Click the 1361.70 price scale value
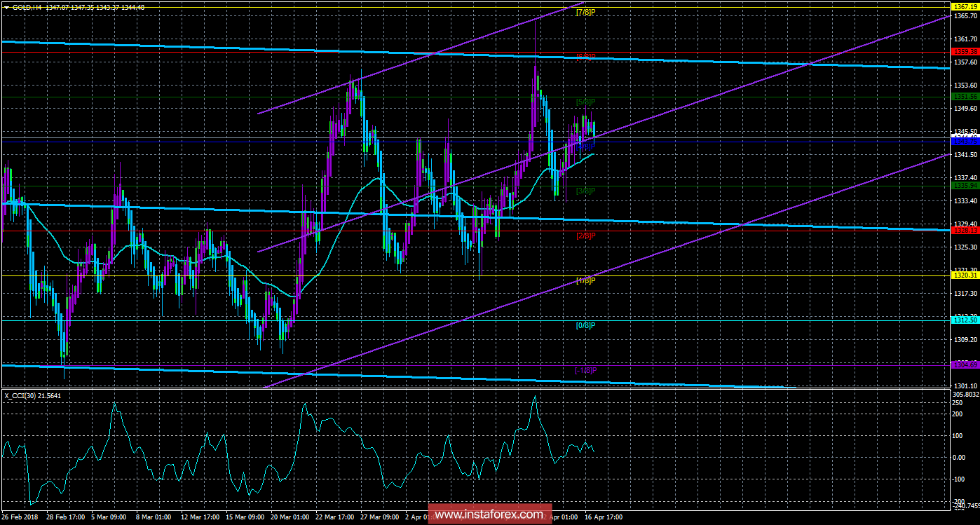Viewport: 980px width, 525px height. click(x=965, y=39)
